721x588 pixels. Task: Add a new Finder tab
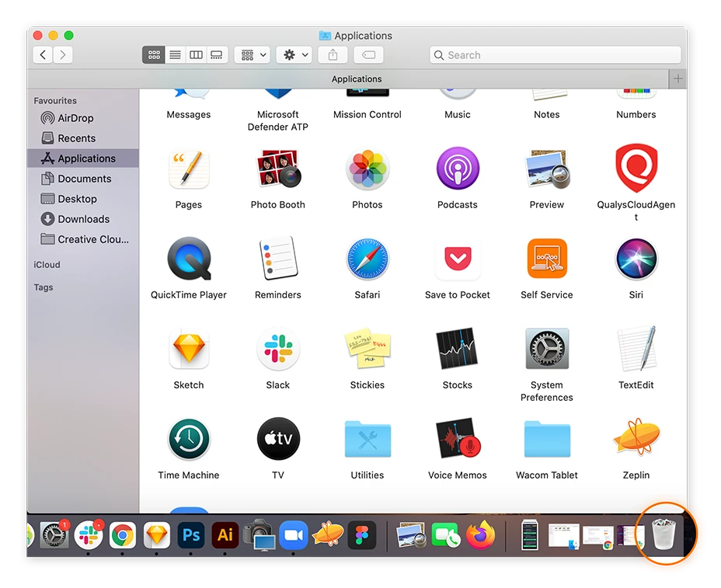tap(677, 78)
